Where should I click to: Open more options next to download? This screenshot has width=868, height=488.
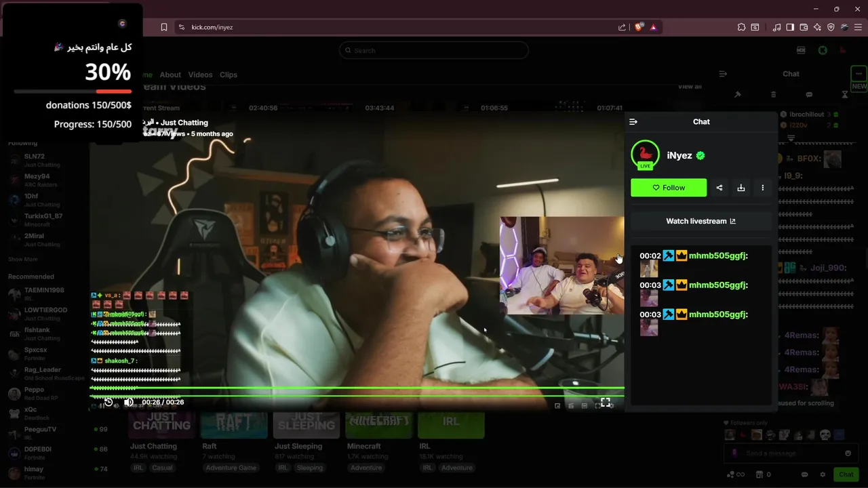[x=763, y=188]
